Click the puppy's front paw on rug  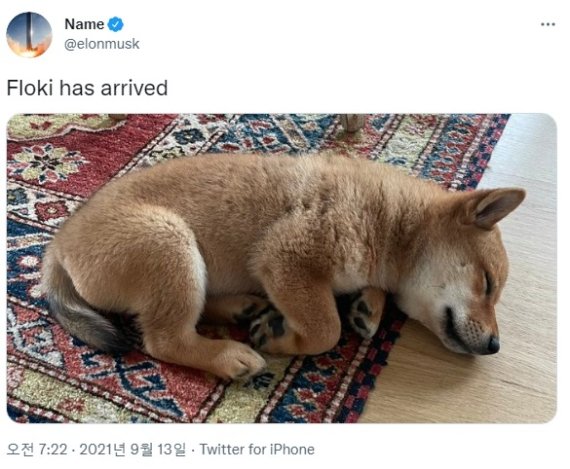pyautogui.click(x=240, y=360)
